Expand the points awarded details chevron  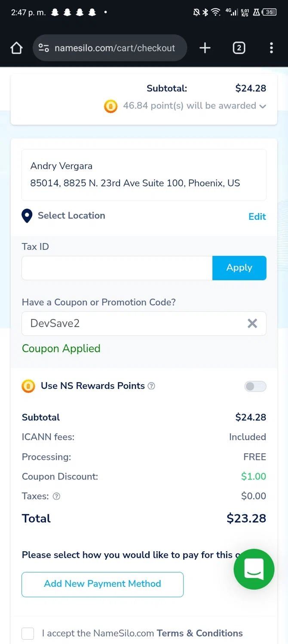pyautogui.click(x=263, y=106)
